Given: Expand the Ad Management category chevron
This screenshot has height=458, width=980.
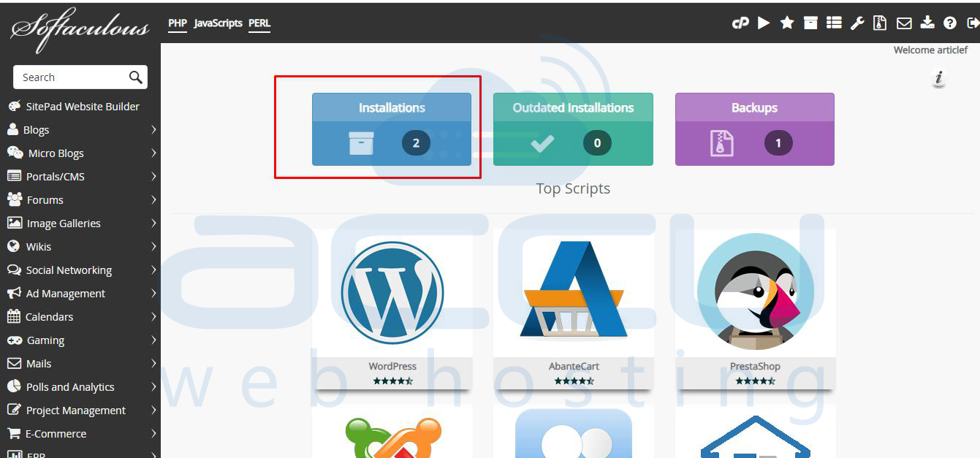Looking at the screenshot, I should 153,294.
